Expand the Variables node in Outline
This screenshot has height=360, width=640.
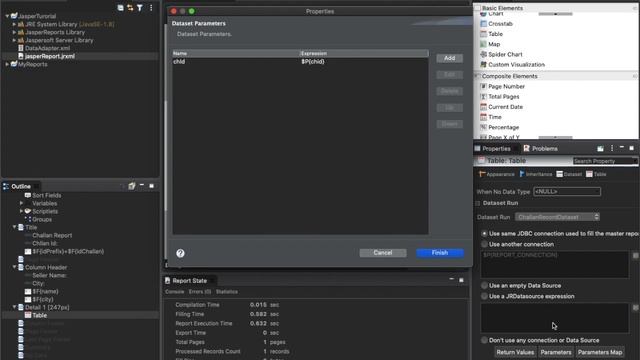(22, 203)
